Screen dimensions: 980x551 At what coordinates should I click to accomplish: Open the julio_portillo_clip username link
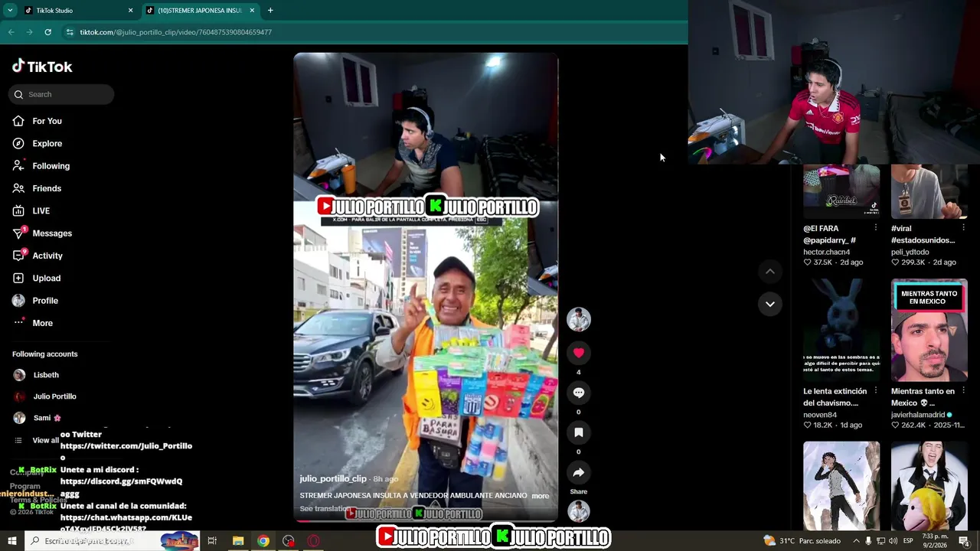pyautogui.click(x=333, y=479)
